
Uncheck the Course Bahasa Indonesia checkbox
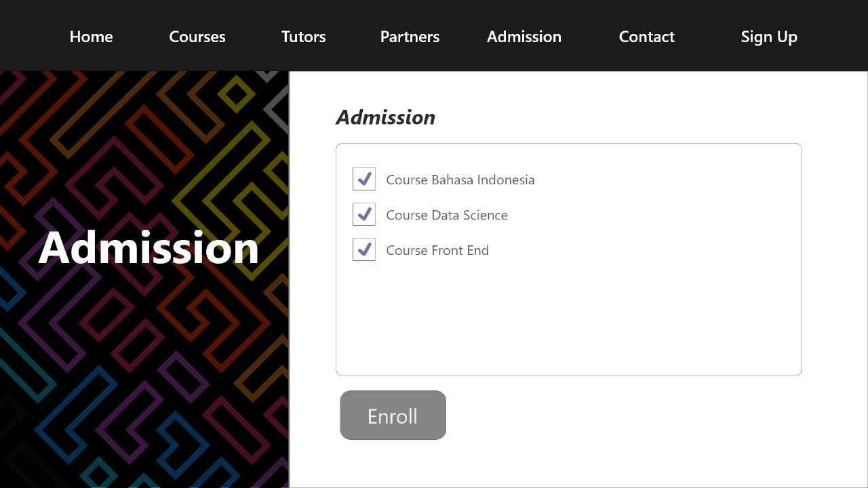(364, 180)
